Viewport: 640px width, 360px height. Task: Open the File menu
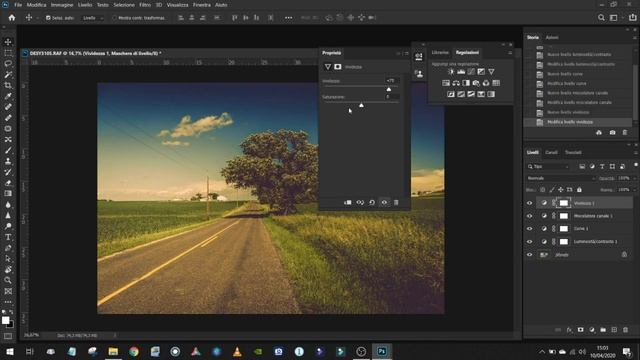point(18,5)
